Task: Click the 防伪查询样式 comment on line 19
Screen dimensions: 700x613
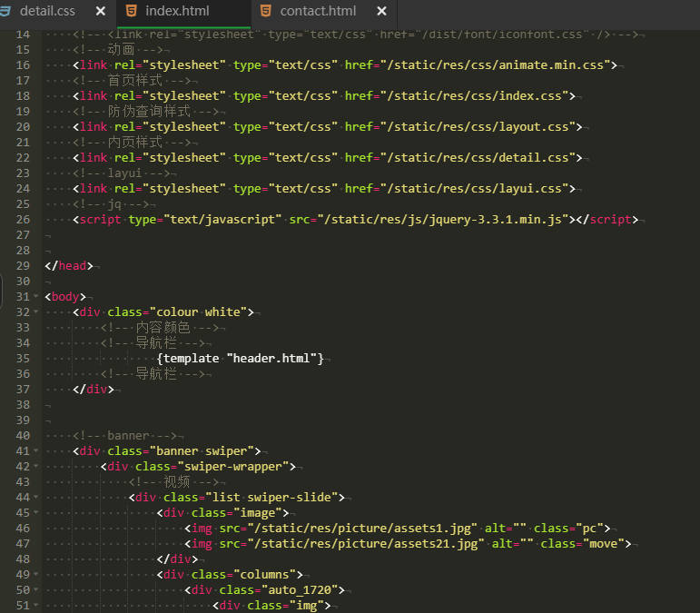Action: click(145, 111)
